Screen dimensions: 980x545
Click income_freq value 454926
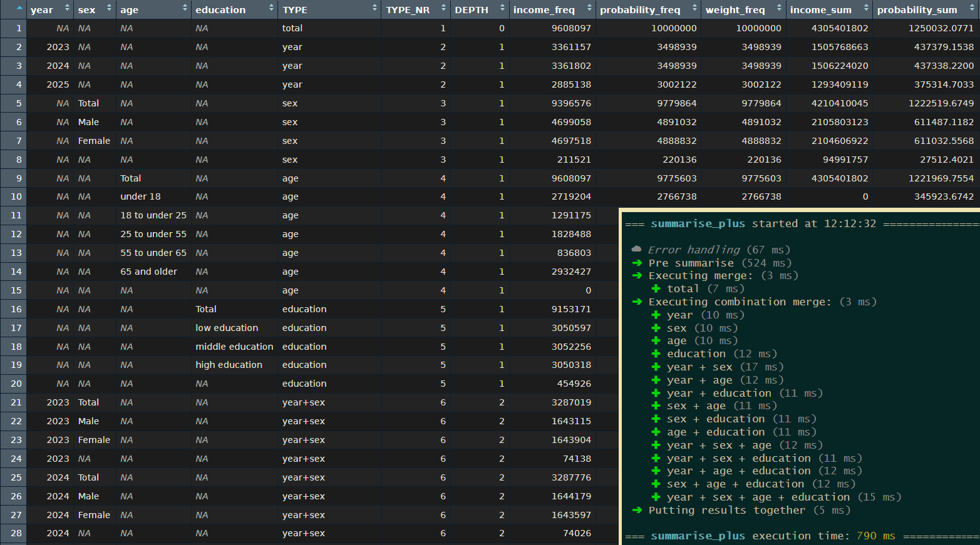point(574,384)
